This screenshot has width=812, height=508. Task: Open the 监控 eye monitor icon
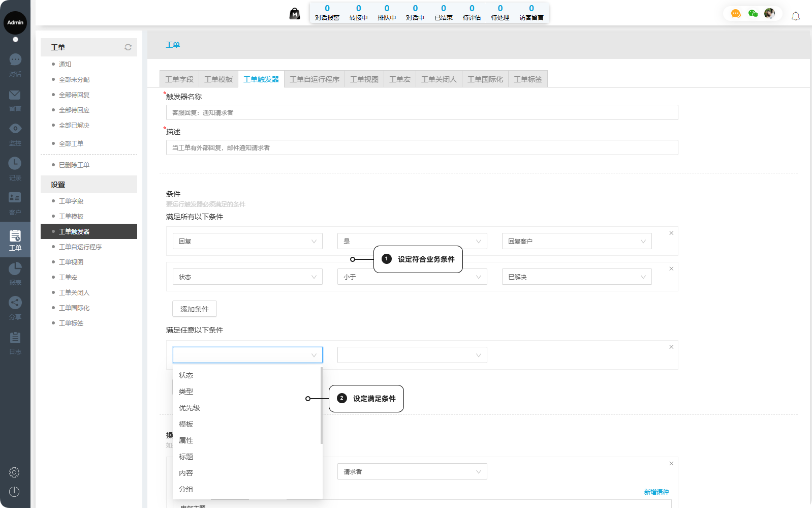click(x=15, y=129)
